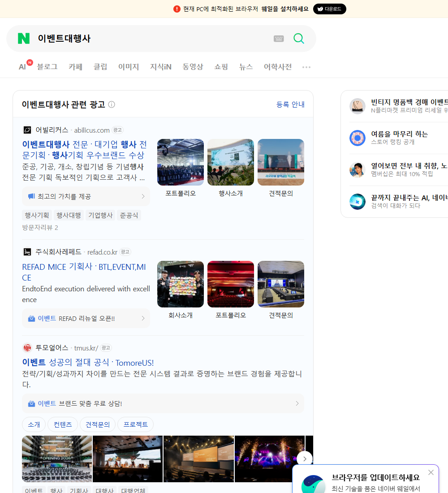Open the fireworks stage carousel image
This screenshot has width=448, height=493.
click(x=269, y=459)
